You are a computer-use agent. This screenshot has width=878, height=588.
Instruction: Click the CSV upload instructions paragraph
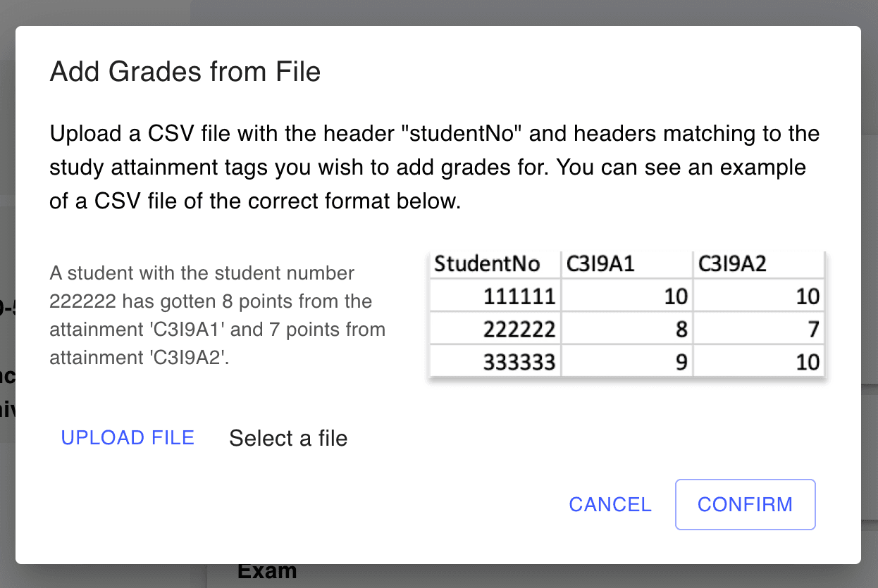434,168
